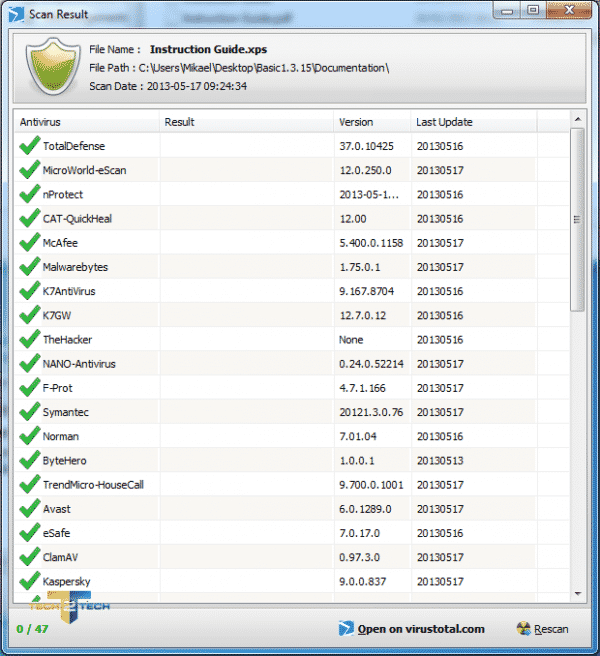Click the file path text
The width and height of the screenshot is (600, 656).
point(264,68)
